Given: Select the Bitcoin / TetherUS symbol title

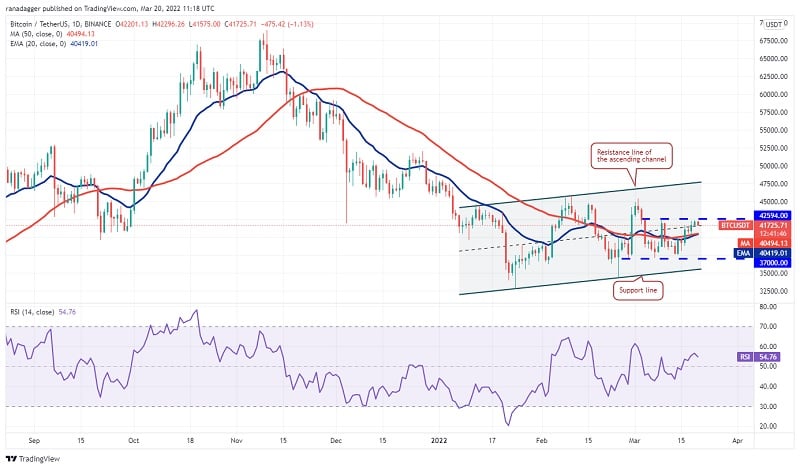Looking at the screenshot, I should (x=61, y=24).
